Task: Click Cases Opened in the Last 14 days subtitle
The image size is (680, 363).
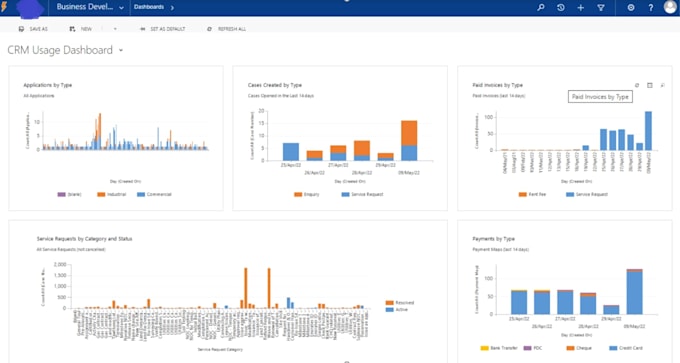Action: click(x=281, y=96)
